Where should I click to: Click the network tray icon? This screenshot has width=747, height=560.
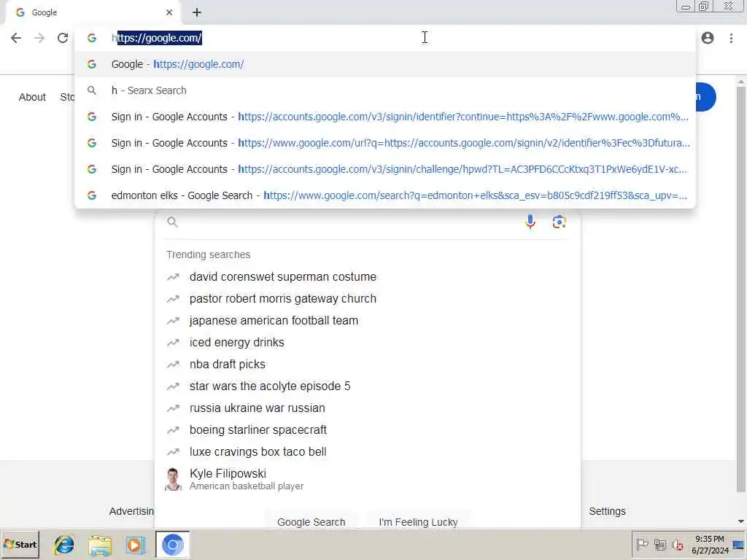click(659, 545)
